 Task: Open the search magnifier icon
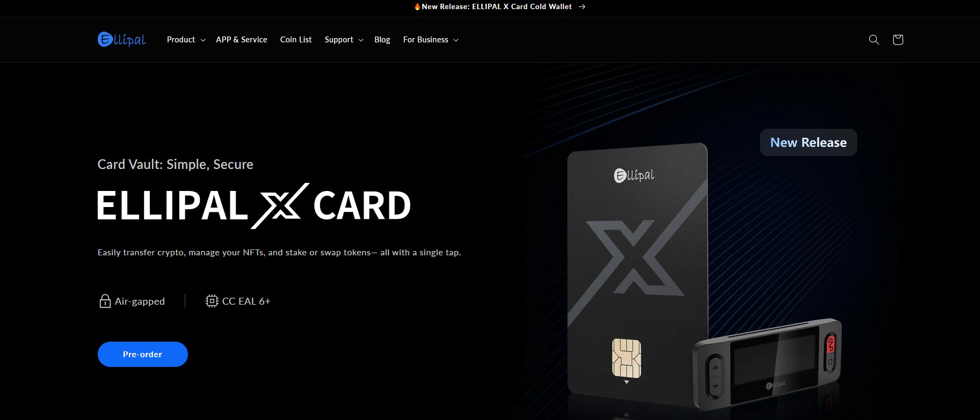pos(874,40)
